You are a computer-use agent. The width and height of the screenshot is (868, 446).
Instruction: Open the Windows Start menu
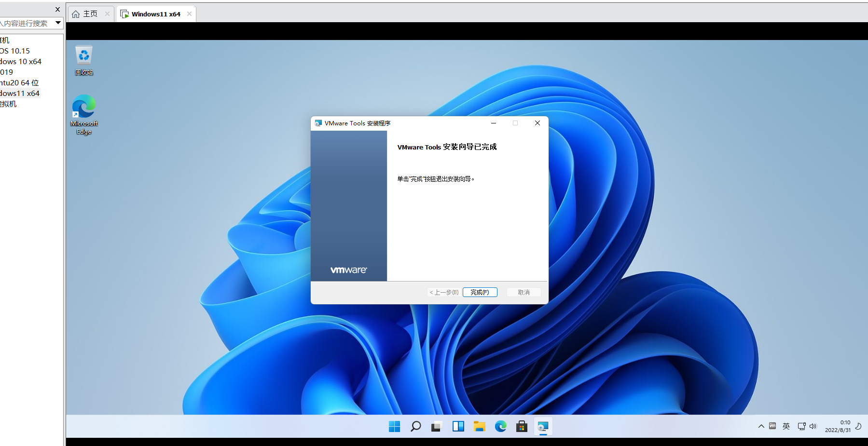[x=394, y=426]
